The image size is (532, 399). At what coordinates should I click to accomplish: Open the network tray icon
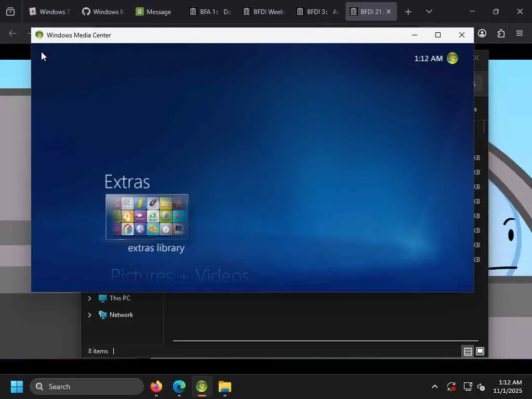click(x=468, y=387)
